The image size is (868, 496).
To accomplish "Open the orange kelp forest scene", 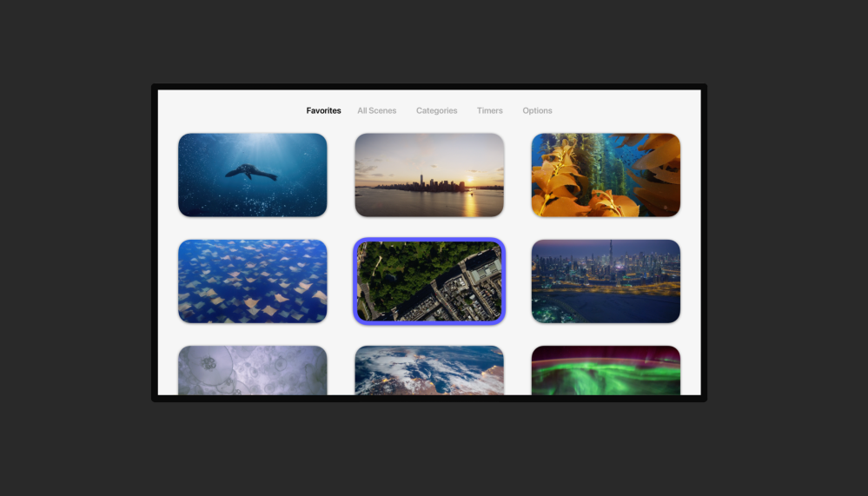I will (606, 175).
